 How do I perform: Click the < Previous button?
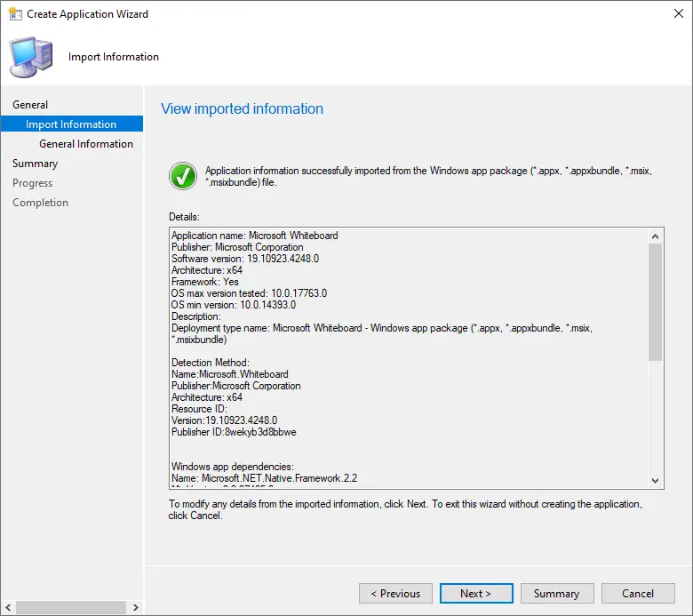[x=395, y=594]
